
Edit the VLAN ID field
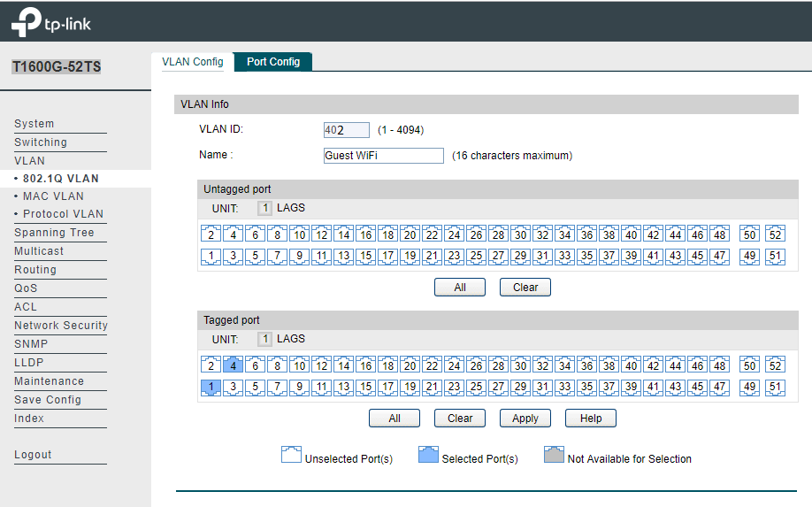point(347,130)
